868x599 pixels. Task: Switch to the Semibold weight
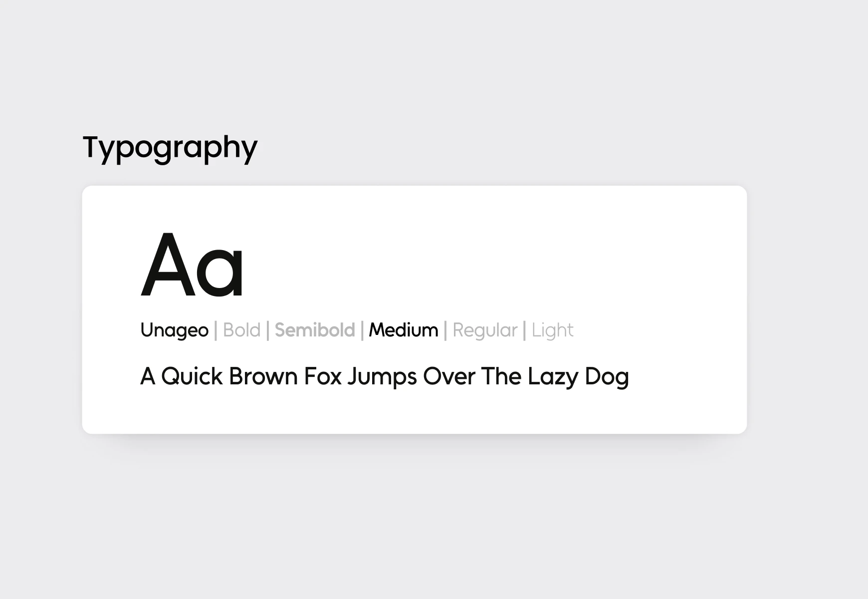pyautogui.click(x=315, y=330)
